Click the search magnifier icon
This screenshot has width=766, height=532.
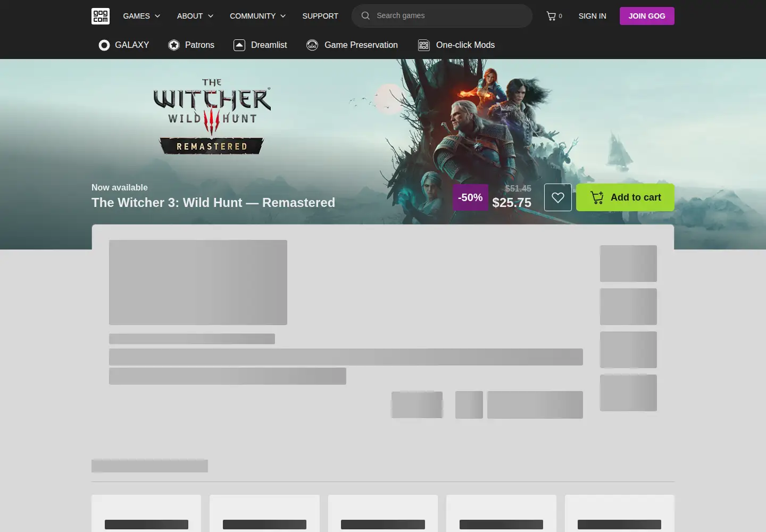[365, 15]
